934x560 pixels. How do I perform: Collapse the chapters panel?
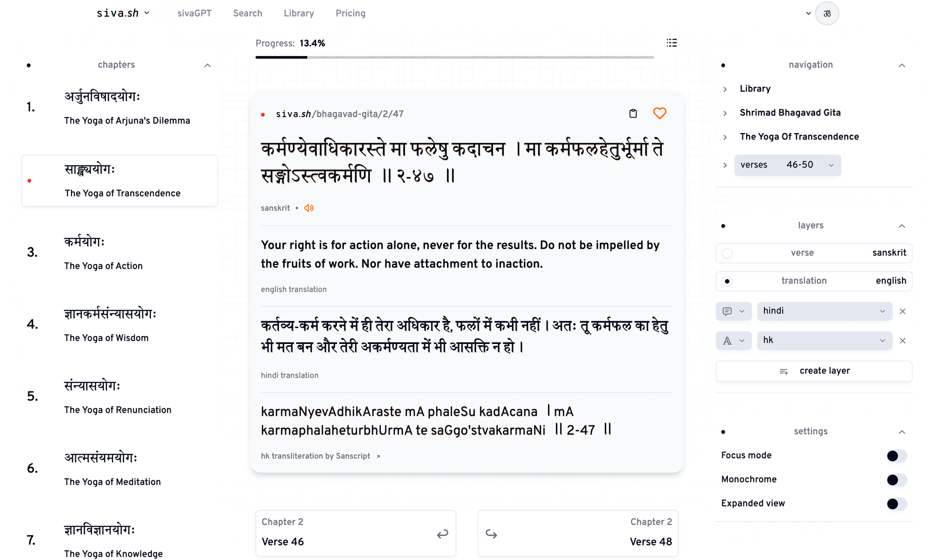point(208,66)
